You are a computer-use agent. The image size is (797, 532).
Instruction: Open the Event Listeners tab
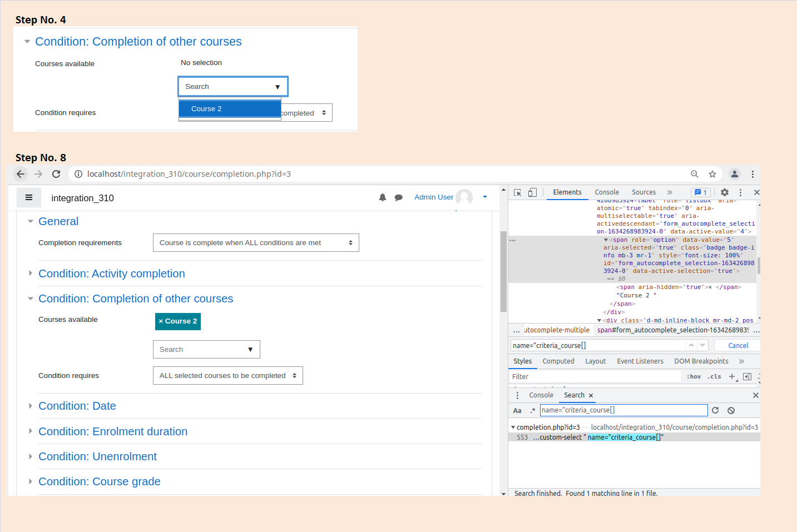click(x=640, y=361)
